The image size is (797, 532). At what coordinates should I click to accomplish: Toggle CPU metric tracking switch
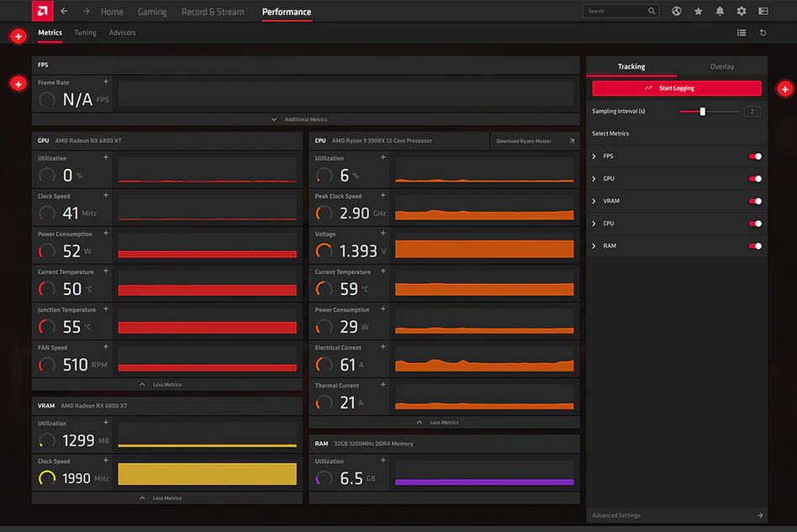pyautogui.click(x=755, y=223)
